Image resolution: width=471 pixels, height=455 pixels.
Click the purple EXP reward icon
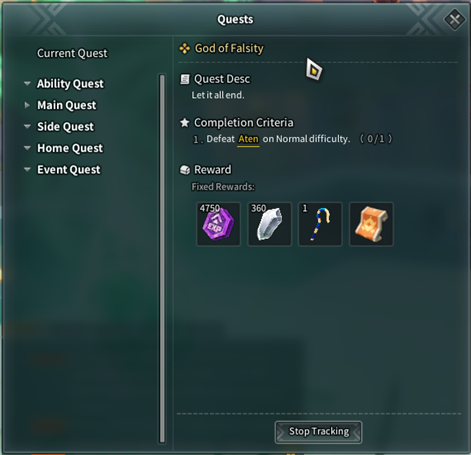coord(218,224)
